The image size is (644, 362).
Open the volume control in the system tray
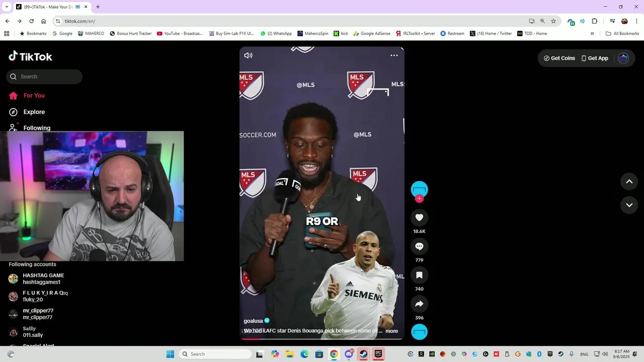[x=605, y=354]
